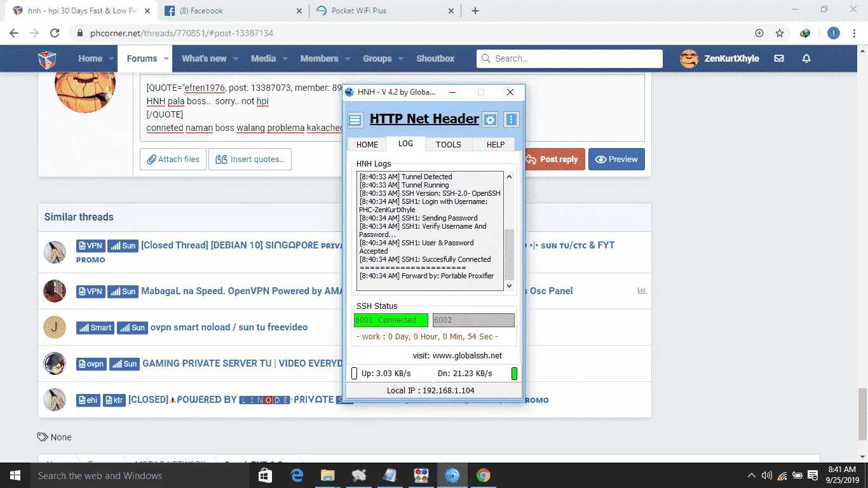Click the green extension icon in Chrome toolbar
868x488 pixels.
pyautogui.click(x=805, y=33)
